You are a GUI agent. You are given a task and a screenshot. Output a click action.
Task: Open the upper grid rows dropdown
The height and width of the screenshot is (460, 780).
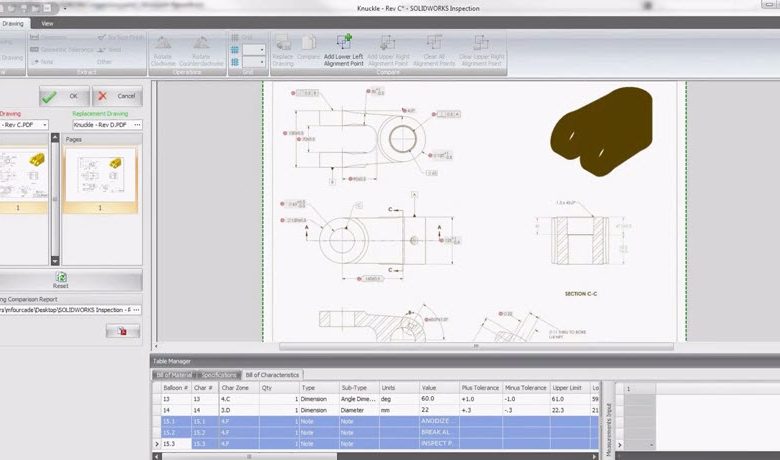click(262, 50)
